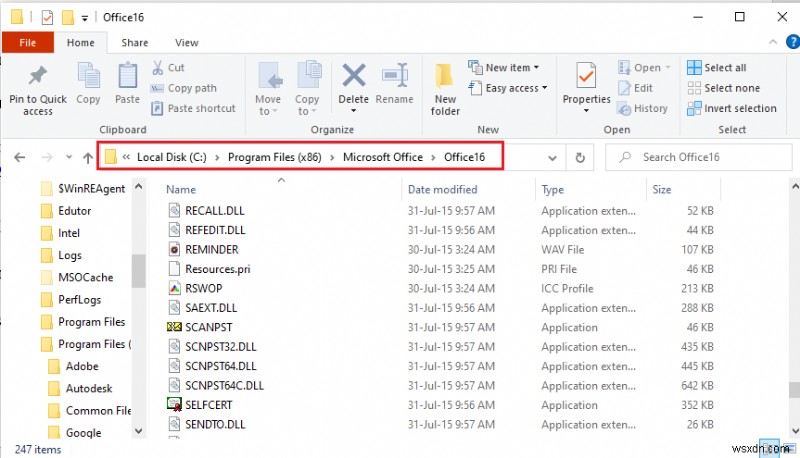This screenshot has height=458, width=800.
Task: Click navigation pane scrollbar down arrow
Action: 139,431
